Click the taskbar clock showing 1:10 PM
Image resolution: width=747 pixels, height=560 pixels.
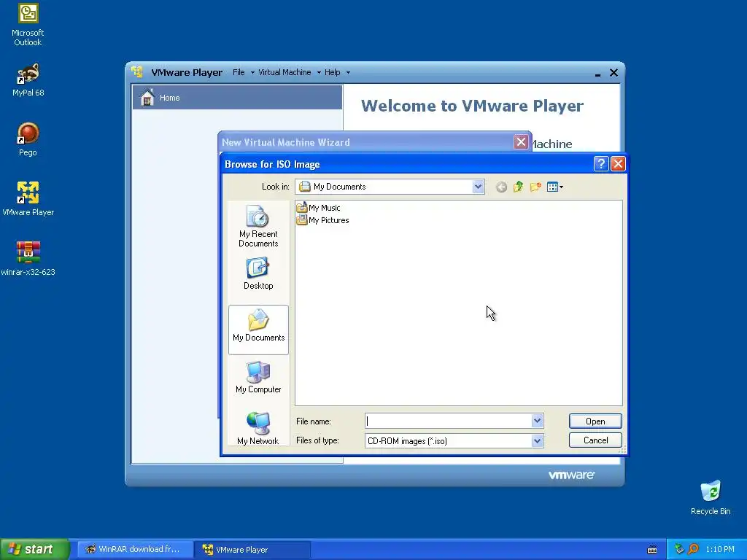coord(720,549)
